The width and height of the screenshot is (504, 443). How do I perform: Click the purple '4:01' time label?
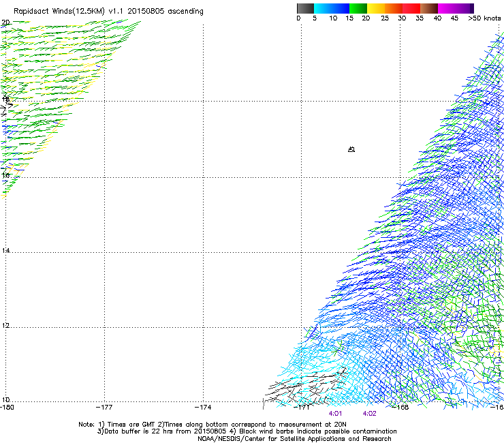pyautogui.click(x=335, y=414)
